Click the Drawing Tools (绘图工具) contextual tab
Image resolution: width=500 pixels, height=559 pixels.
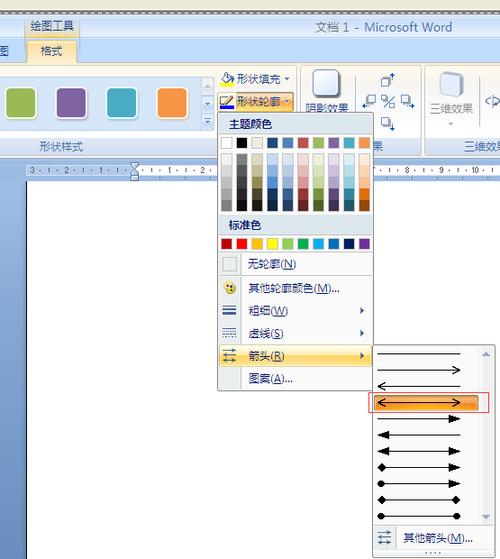tap(52, 27)
